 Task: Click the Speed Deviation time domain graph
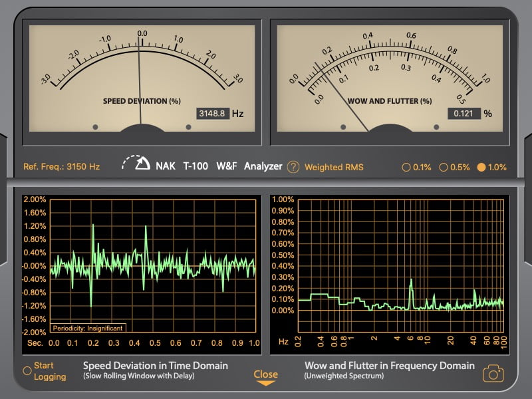[153, 265]
